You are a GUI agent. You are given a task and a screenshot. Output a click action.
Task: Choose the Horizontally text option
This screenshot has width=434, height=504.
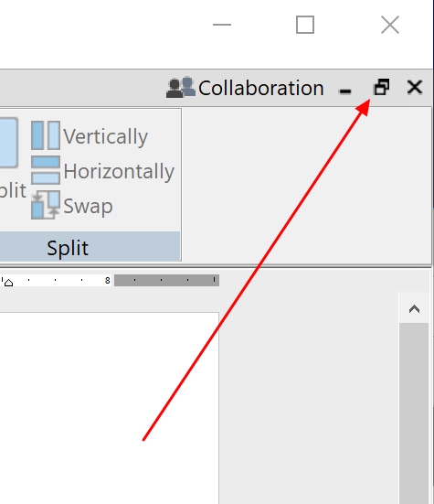point(119,171)
